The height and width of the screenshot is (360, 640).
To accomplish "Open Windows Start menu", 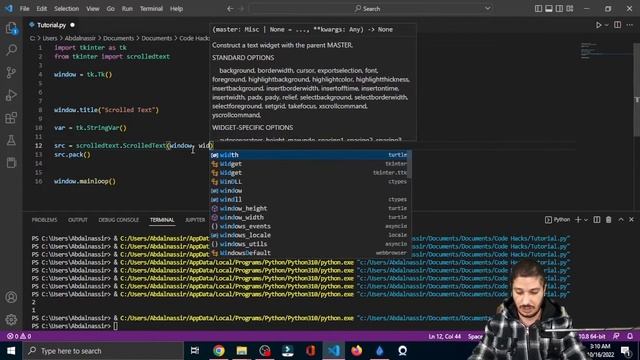I will (x=11, y=351).
